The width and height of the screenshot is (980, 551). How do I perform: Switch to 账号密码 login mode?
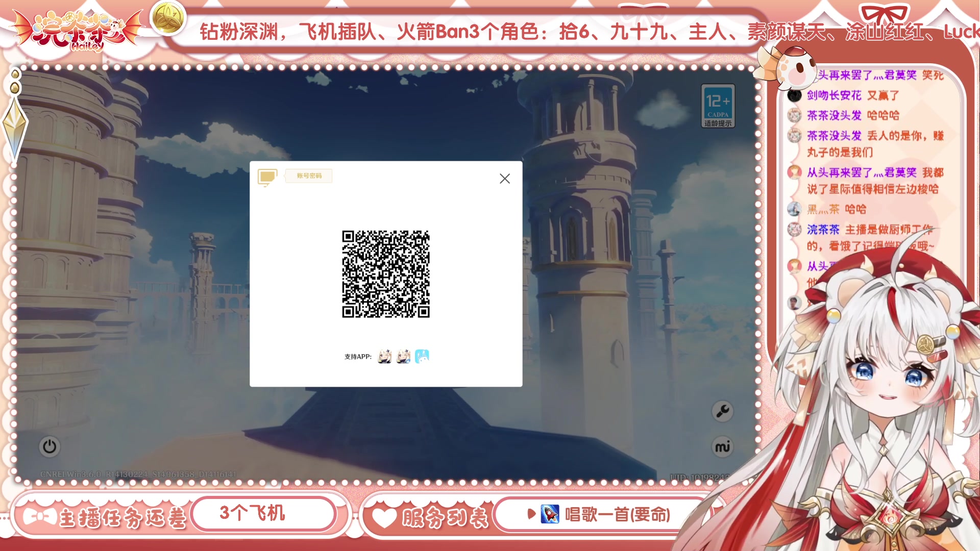coord(309,176)
